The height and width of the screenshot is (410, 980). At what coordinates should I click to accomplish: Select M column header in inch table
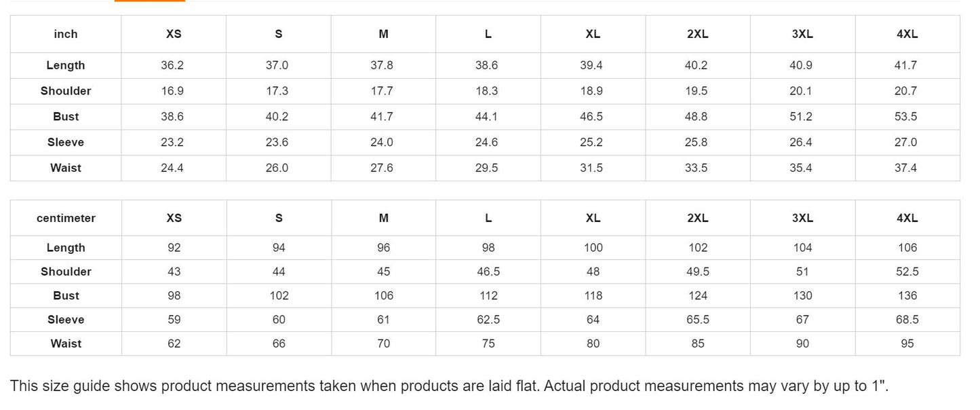click(x=383, y=34)
